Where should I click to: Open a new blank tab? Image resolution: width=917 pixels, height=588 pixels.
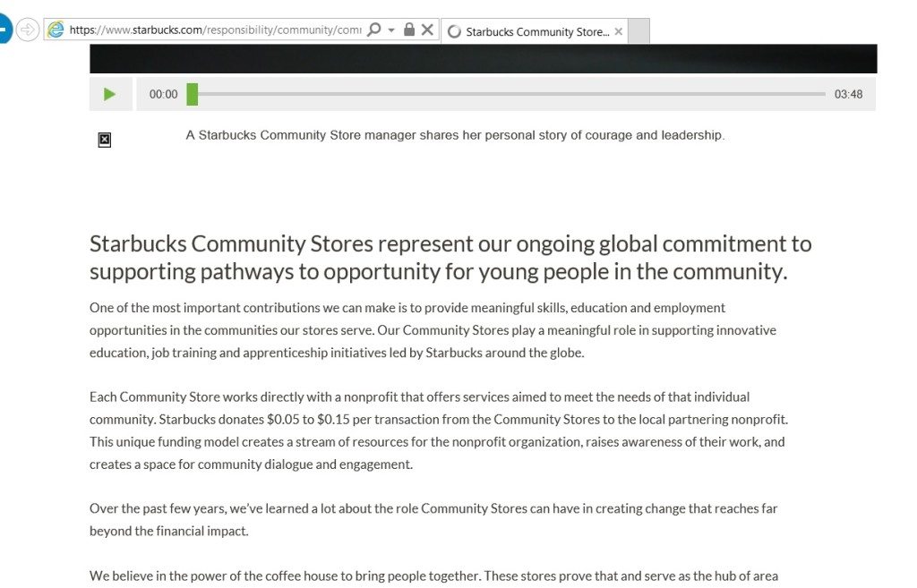coord(638,31)
